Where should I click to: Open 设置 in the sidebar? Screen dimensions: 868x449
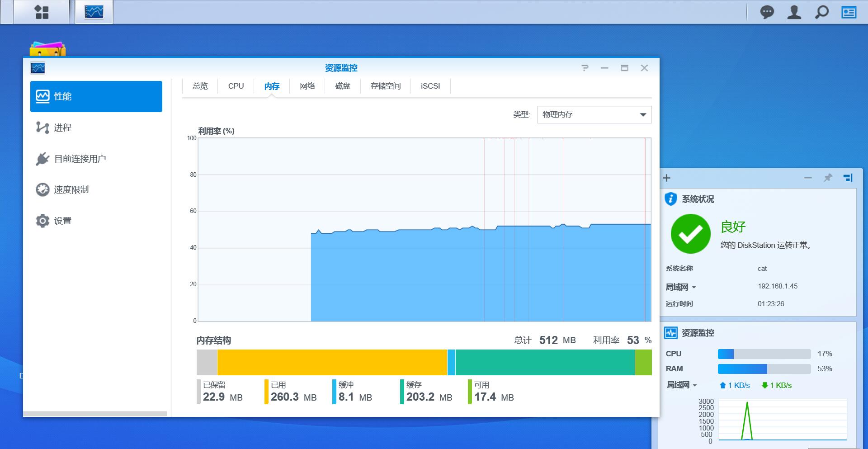tap(62, 221)
